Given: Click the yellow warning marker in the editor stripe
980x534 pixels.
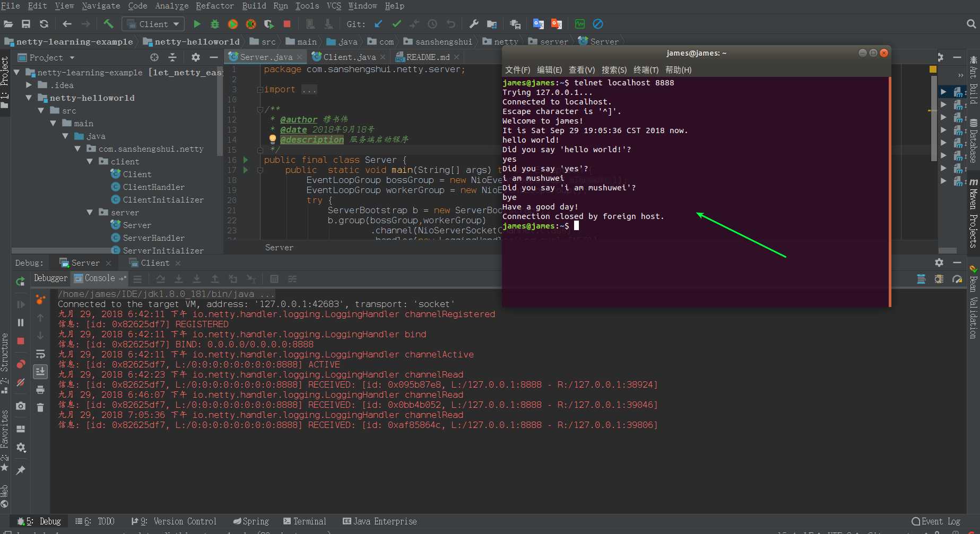Looking at the screenshot, I should pyautogui.click(x=933, y=69).
